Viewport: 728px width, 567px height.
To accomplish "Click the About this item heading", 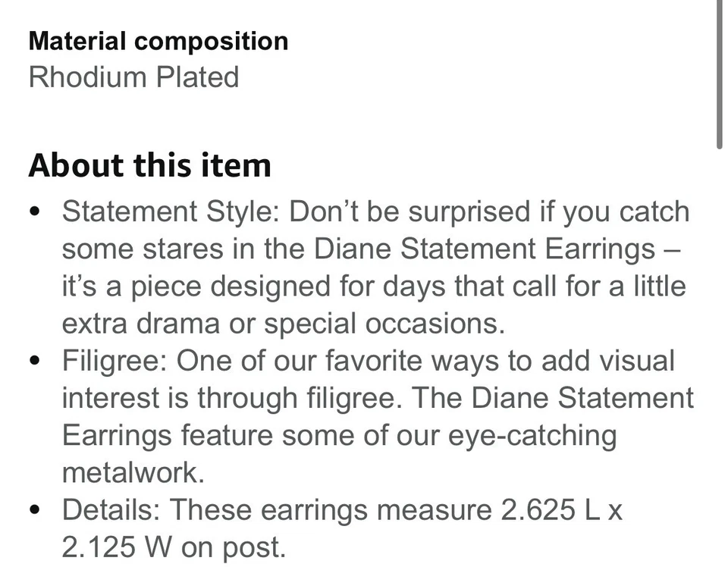I will (x=149, y=164).
